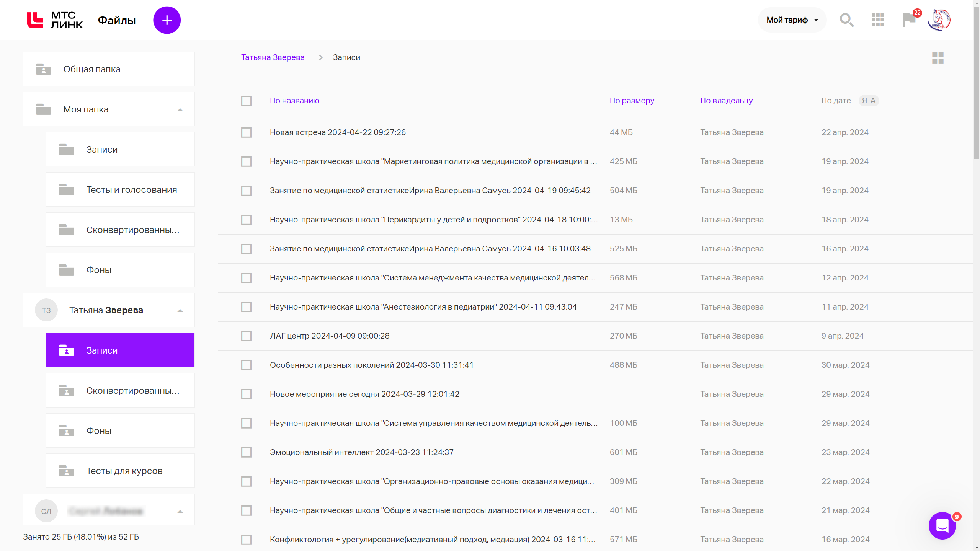Sort files by По владельцу
The width and height of the screenshot is (980, 551).
(727, 101)
